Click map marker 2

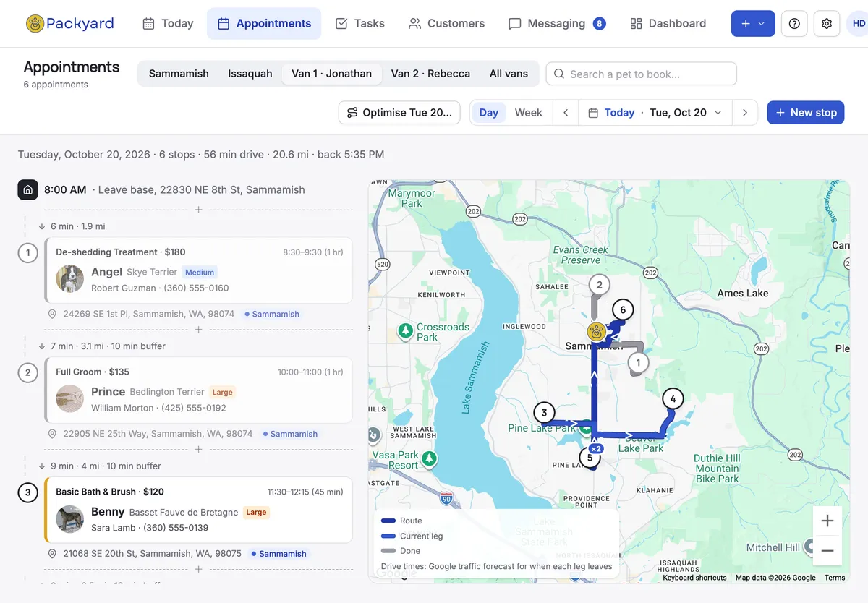click(599, 285)
